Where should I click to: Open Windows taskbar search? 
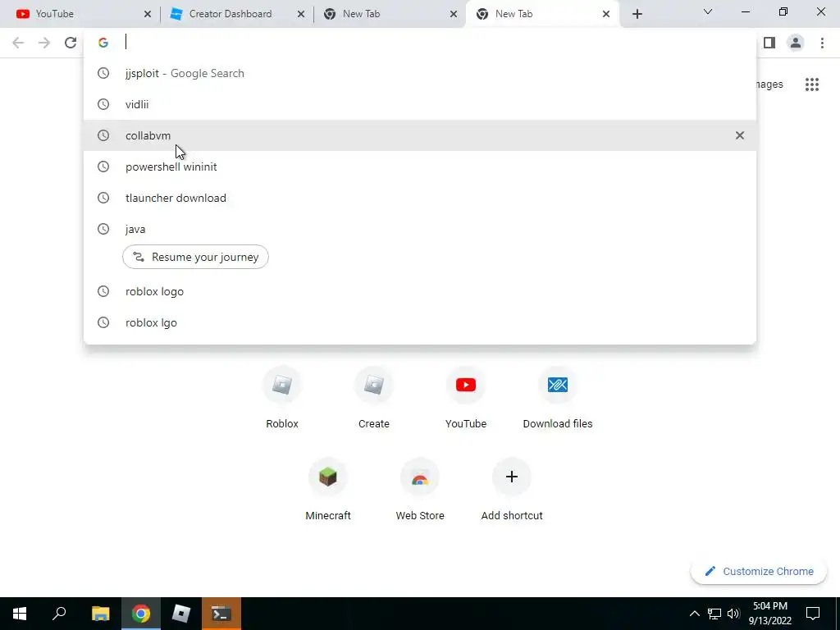tap(59, 614)
